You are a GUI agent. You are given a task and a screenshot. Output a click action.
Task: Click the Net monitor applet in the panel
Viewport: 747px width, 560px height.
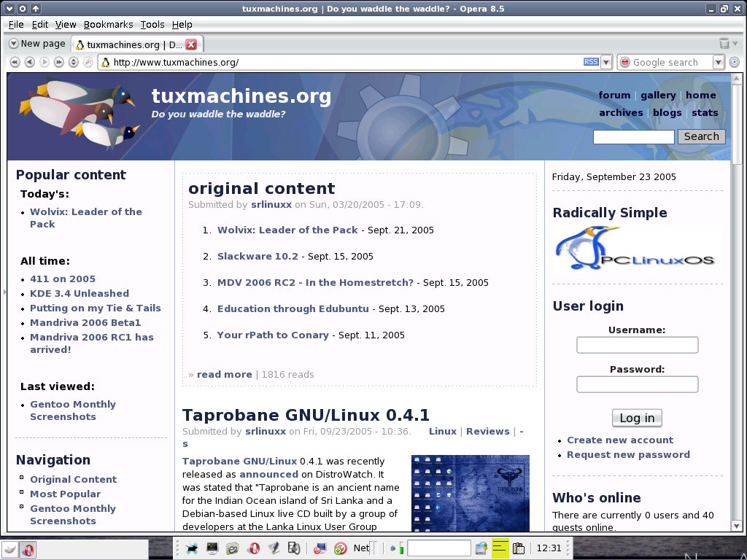coord(365,548)
